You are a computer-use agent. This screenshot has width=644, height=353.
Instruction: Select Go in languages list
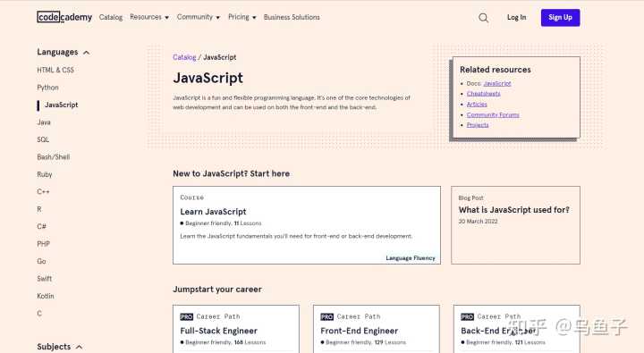(x=41, y=262)
